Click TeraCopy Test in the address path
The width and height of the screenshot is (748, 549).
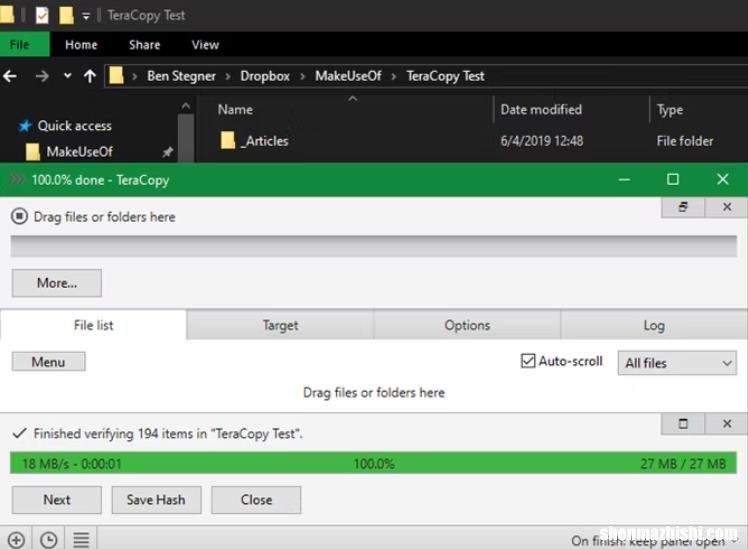445,76
